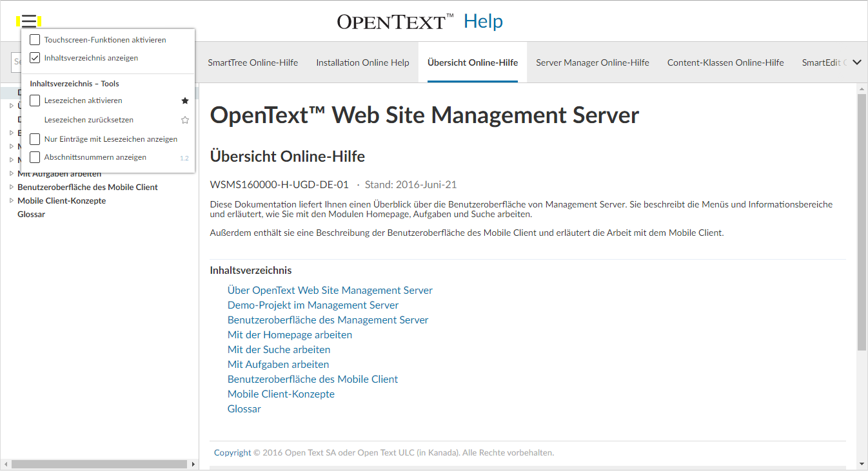Open Mit der Homepage arbeiten link

[x=290, y=335]
